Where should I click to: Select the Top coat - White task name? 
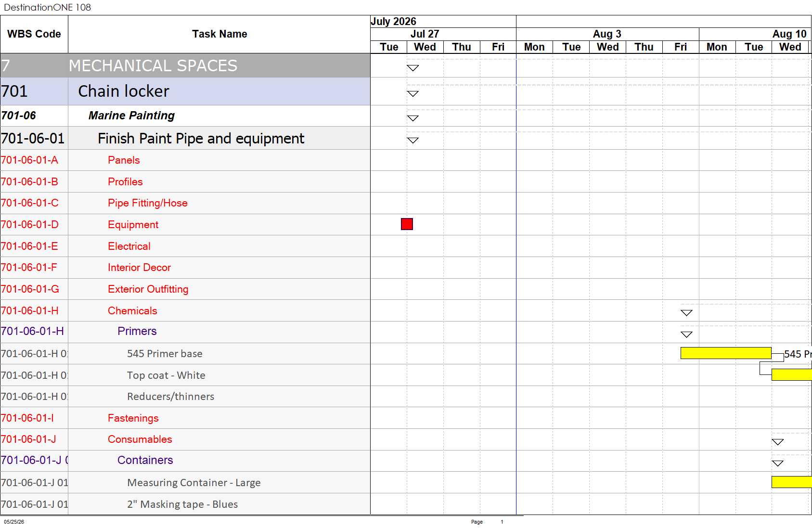(x=166, y=375)
